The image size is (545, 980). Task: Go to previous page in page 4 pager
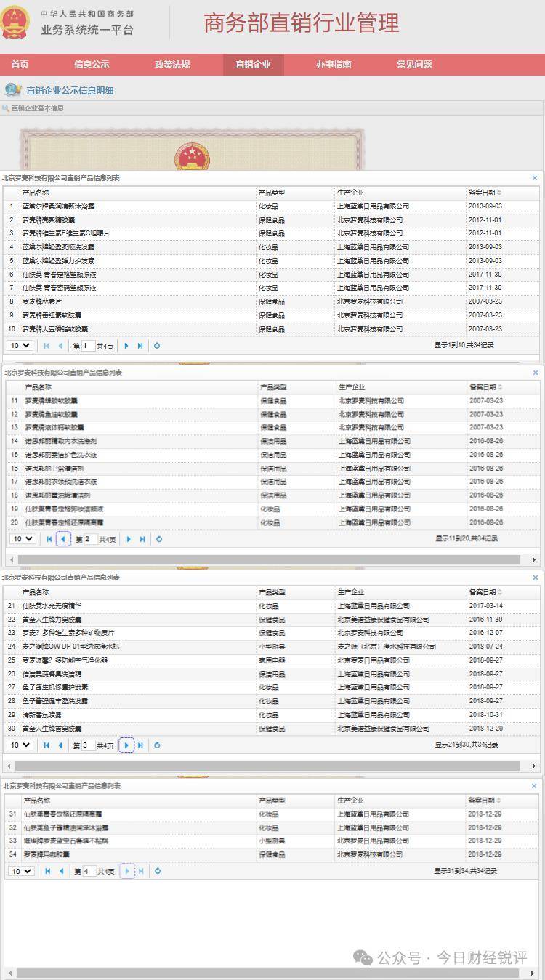coord(61,871)
